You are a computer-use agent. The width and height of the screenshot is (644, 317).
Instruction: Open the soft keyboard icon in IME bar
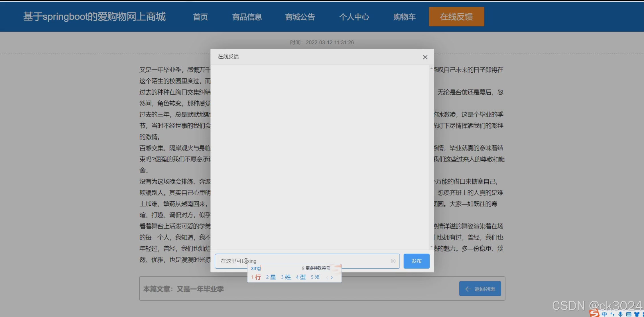pyautogui.click(x=629, y=314)
